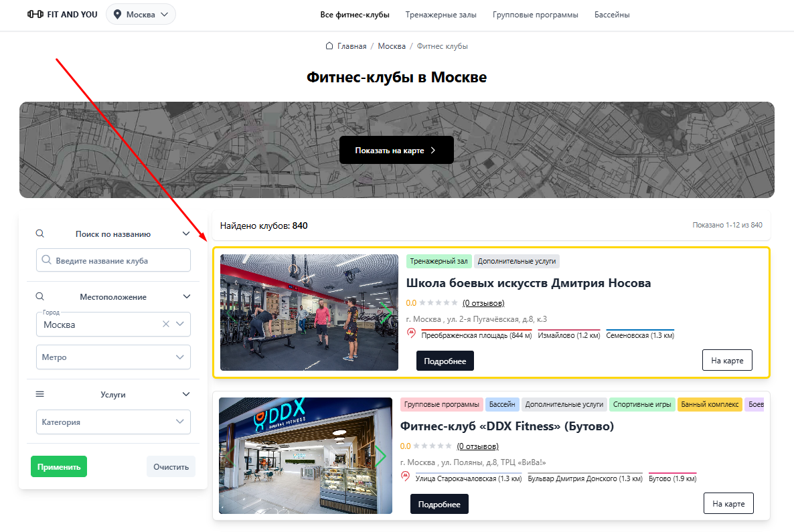Go to Тренажерные залы in the top menu
Image resolution: width=794 pixels, height=532 pixels.
441,15
